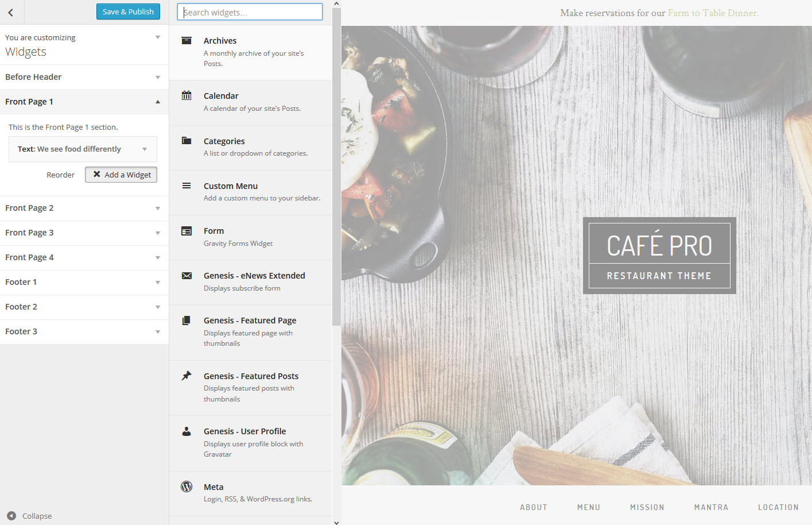Click the CAFÉ PRO site title logo
812x525 pixels.
coord(659,245)
